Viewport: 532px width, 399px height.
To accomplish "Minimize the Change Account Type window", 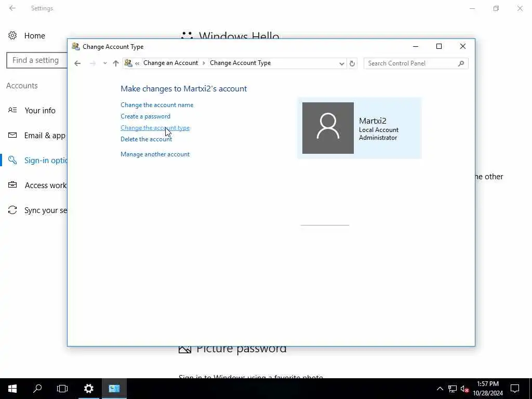I will (x=415, y=46).
